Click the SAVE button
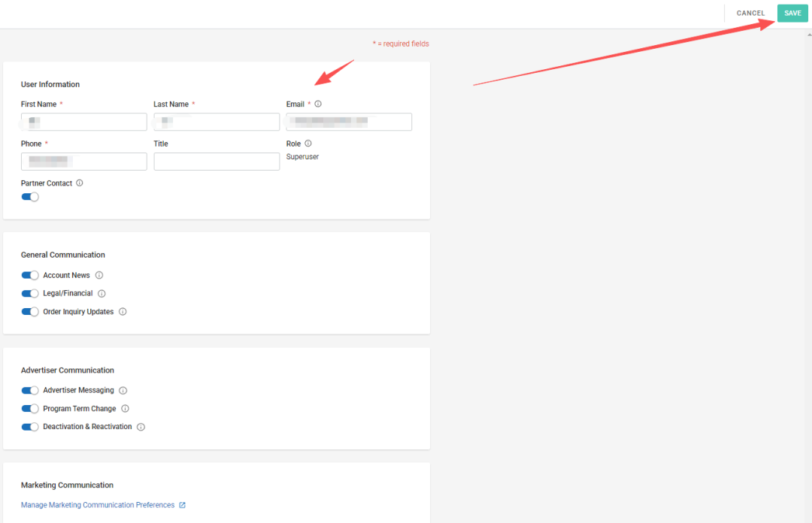This screenshot has width=812, height=523. pyautogui.click(x=792, y=13)
